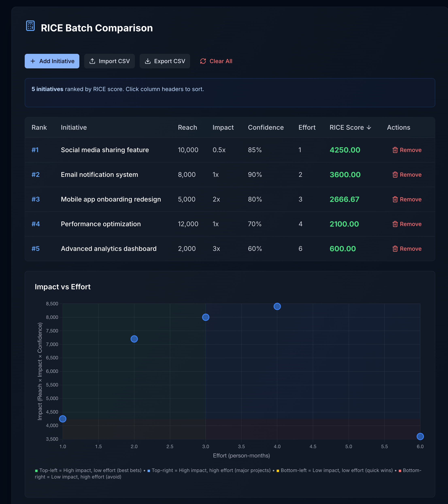Click the upload icon on Import CSV
Image resolution: width=448 pixels, height=504 pixels.
pyautogui.click(x=92, y=61)
